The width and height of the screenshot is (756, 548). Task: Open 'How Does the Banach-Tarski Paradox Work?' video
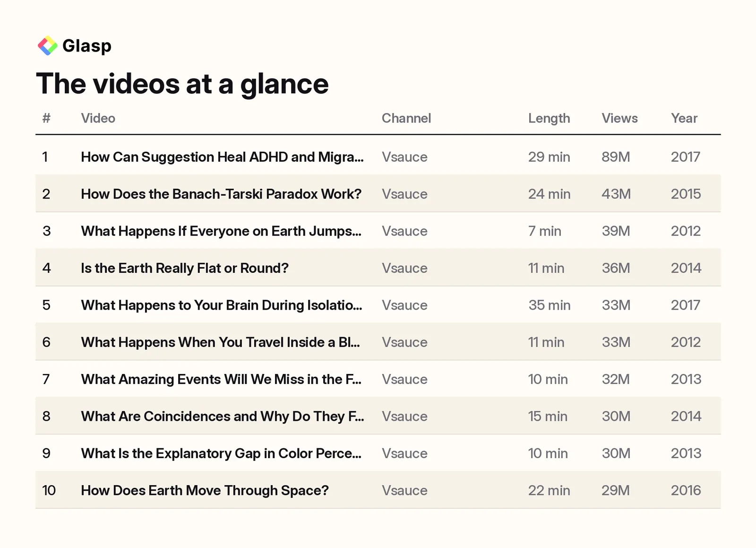(x=221, y=194)
